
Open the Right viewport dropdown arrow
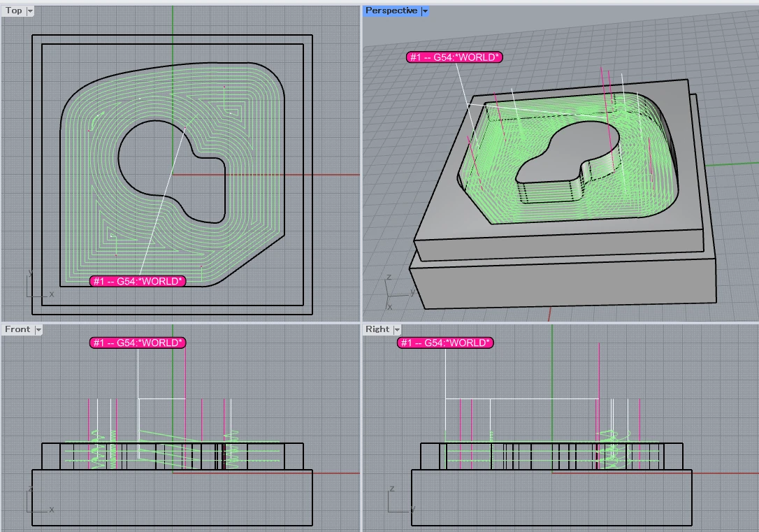pos(397,330)
